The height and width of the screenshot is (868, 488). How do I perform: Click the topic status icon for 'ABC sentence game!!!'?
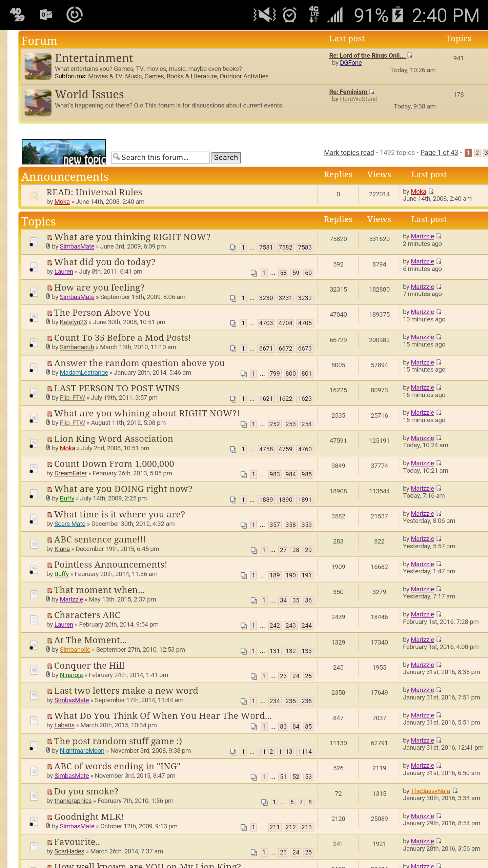34,544
